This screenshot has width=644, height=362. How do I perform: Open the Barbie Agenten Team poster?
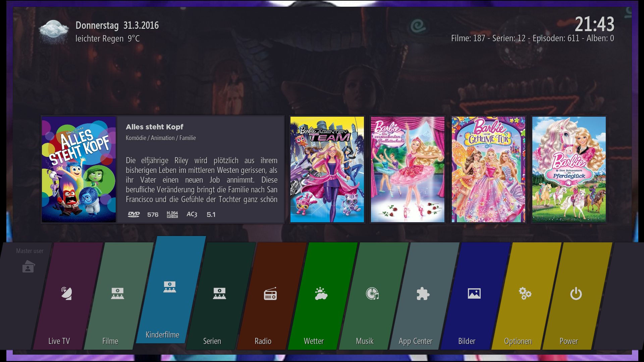(x=327, y=169)
